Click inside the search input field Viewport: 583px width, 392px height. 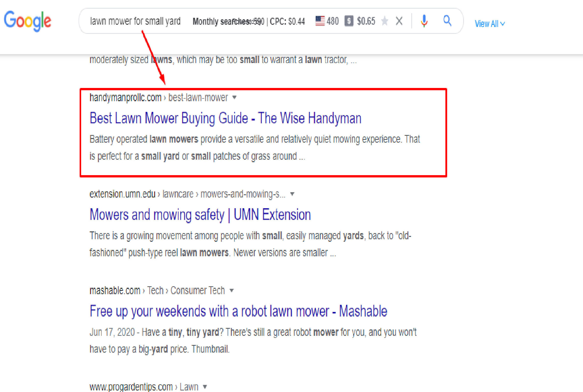135,21
